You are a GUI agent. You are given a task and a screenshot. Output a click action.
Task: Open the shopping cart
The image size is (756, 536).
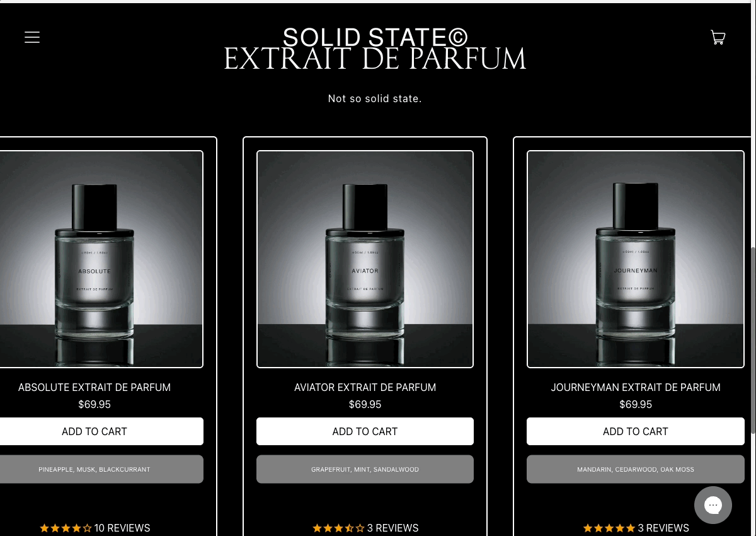(x=718, y=37)
